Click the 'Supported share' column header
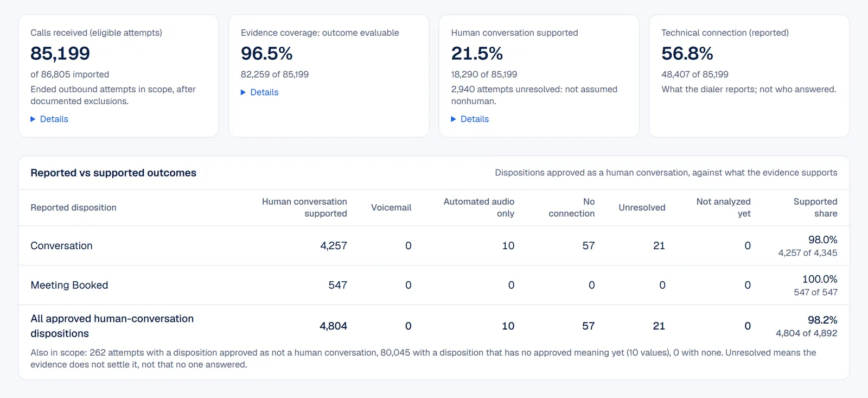Screen dimensions: 868x398 [815, 207]
